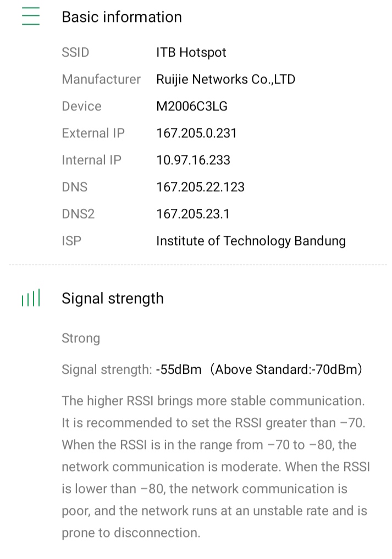Tap the DNS address 167.205.22.123
The width and height of the screenshot is (392, 559).
[x=200, y=187]
